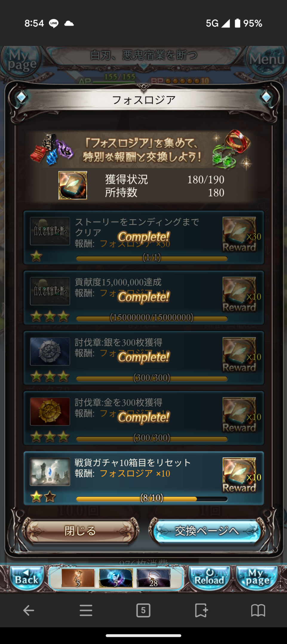Viewport: 287px width, 644px height.
Task: Open the 交換ページへ exchange page button
Action: [x=207, y=531]
